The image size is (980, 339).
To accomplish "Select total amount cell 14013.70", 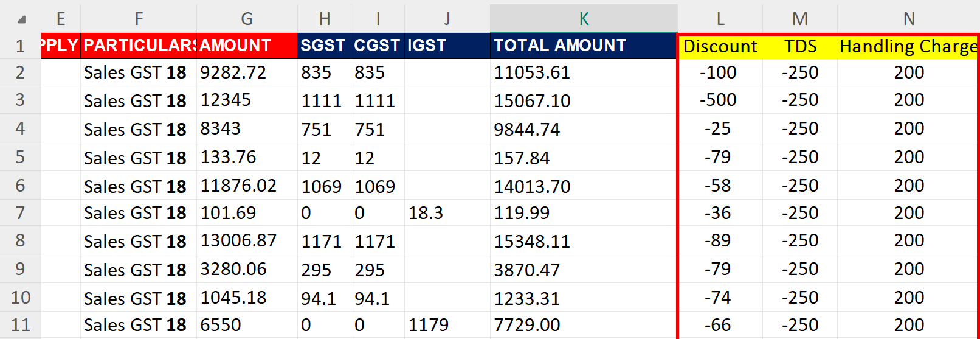I will (584, 186).
